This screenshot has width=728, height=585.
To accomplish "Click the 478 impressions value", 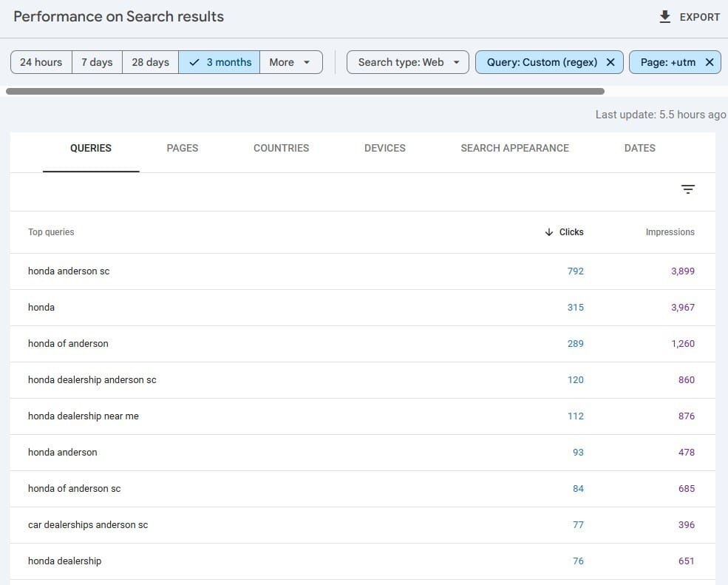I will pos(686,453).
